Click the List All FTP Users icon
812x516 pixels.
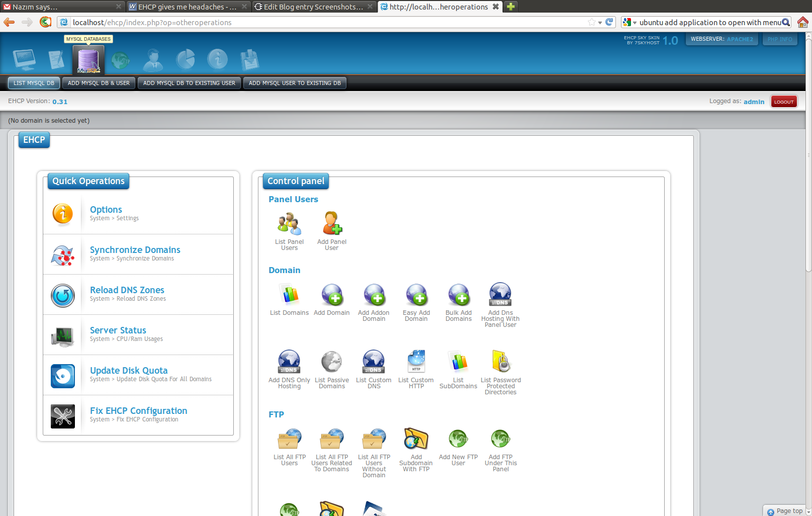pos(290,439)
